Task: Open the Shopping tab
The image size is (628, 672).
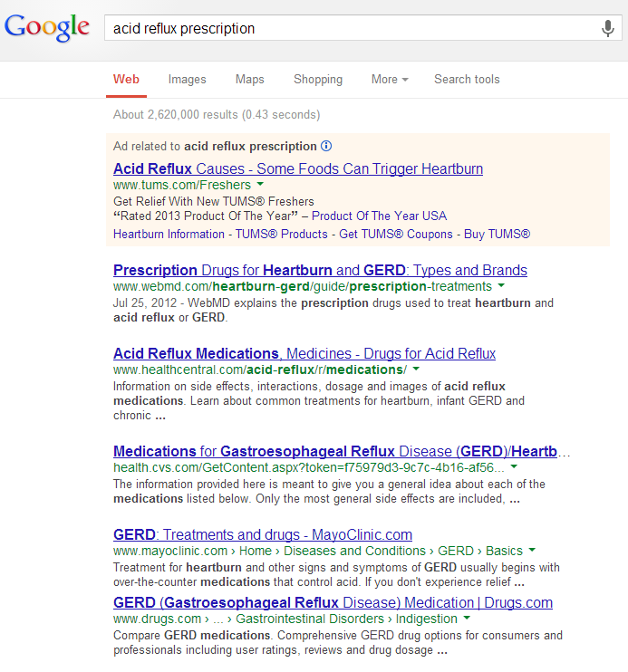Action: click(318, 80)
